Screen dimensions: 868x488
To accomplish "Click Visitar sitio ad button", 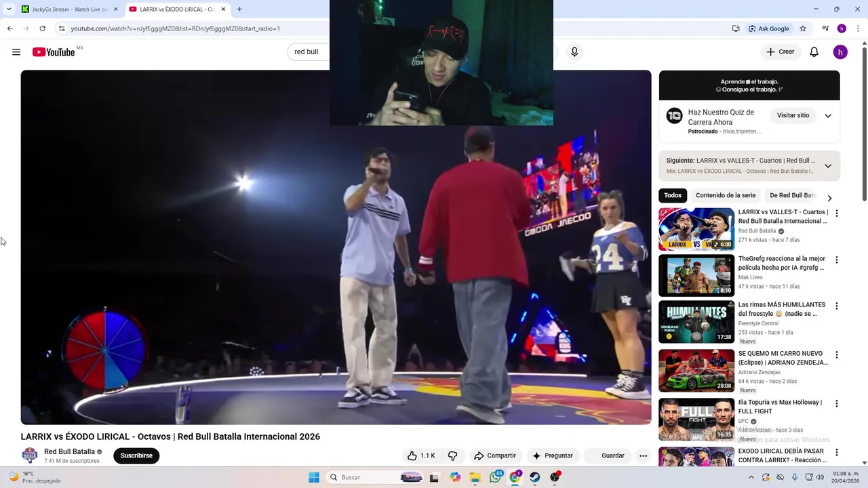I will click(793, 116).
